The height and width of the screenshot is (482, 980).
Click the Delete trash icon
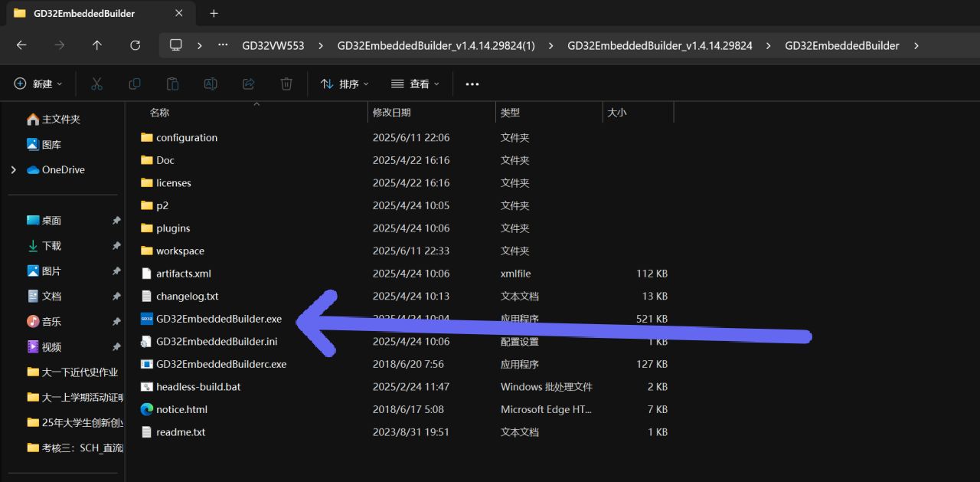coord(286,84)
